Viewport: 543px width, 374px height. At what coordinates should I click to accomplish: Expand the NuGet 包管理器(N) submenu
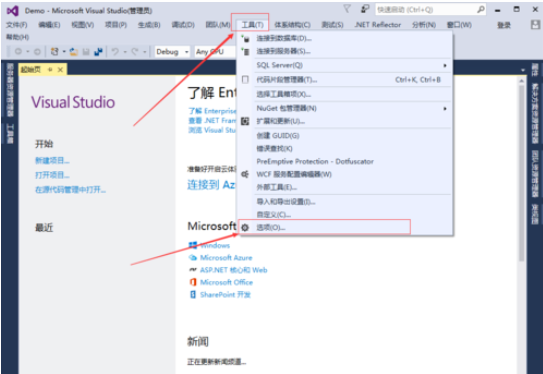(x=445, y=109)
